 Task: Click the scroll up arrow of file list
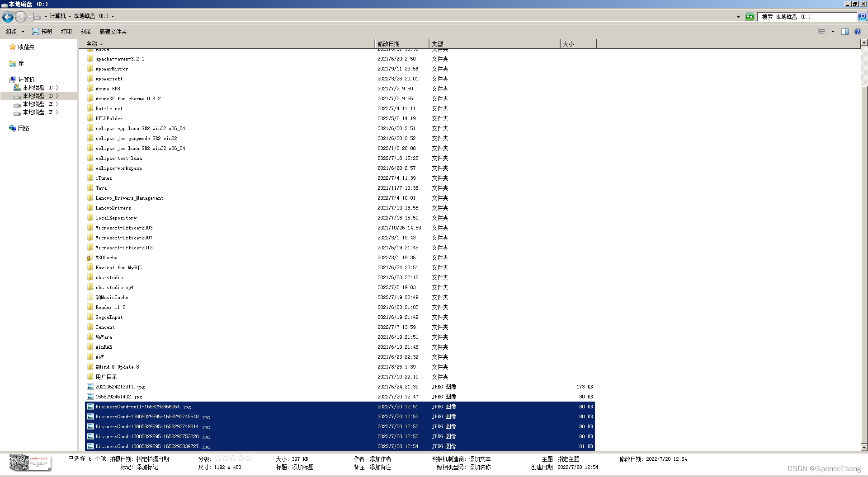tap(864, 43)
